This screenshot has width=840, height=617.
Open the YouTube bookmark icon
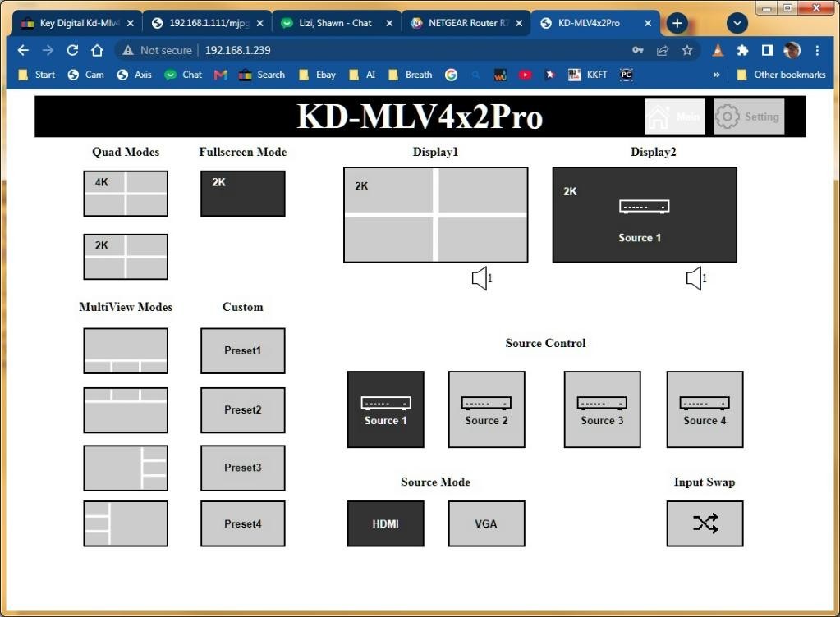click(525, 75)
